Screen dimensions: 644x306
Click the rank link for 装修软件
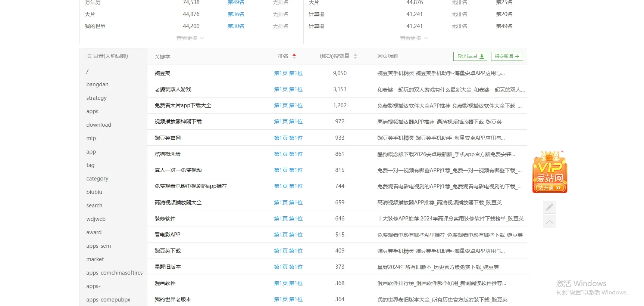[x=288, y=219]
